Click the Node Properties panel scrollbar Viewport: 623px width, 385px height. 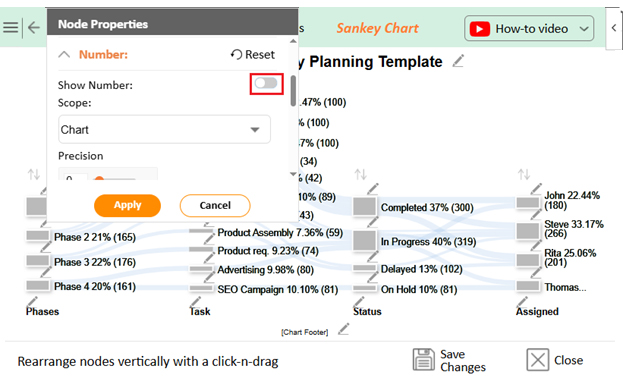[x=293, y=91]
